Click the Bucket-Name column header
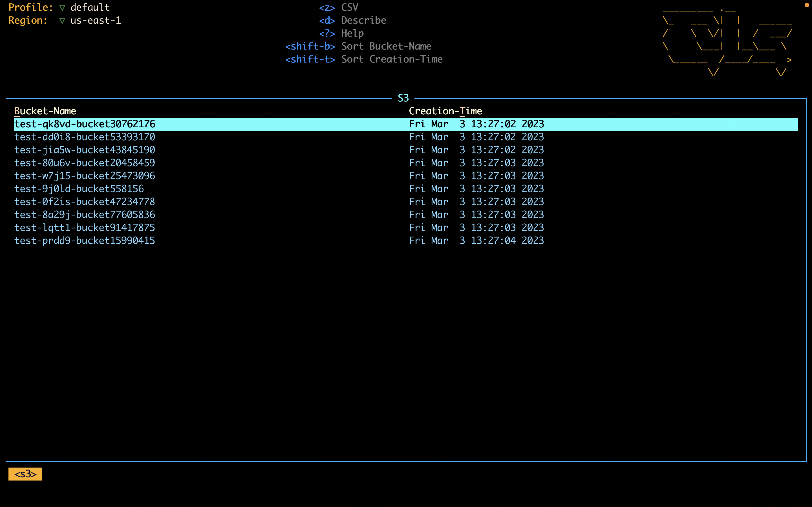812x507 pixels. pyautogui.click(x=45, y=111)
